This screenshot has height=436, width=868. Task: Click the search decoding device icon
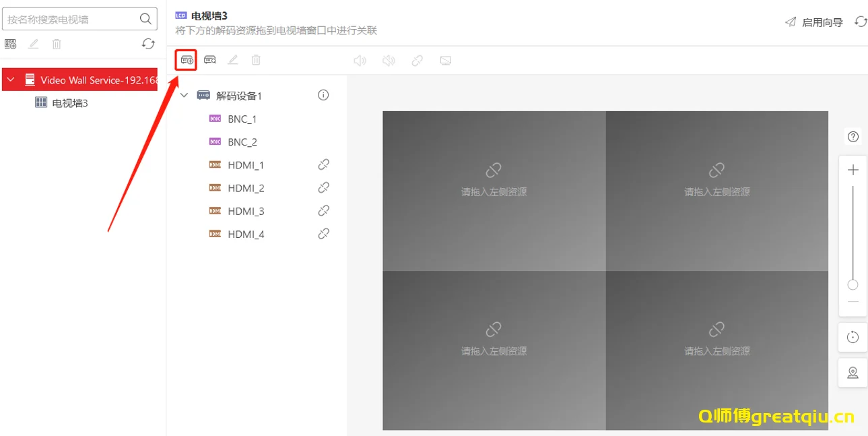pos(210,60)
